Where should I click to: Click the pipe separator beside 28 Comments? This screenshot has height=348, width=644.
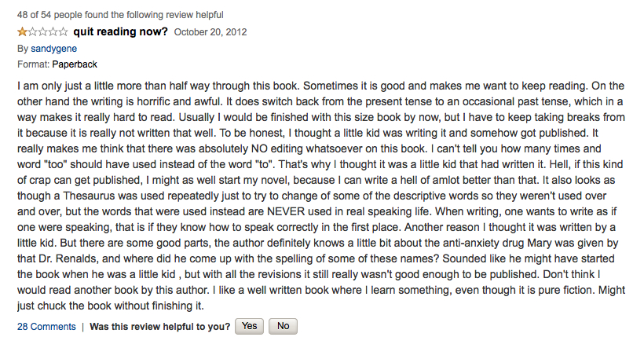[x=82, y=327]
